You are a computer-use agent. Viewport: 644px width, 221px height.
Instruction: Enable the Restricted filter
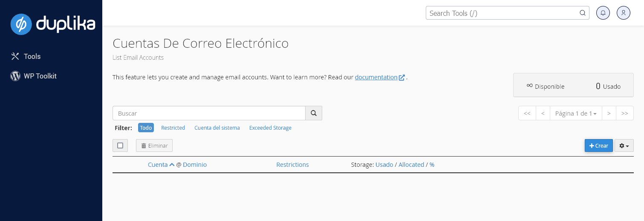[x=173, y=128]
